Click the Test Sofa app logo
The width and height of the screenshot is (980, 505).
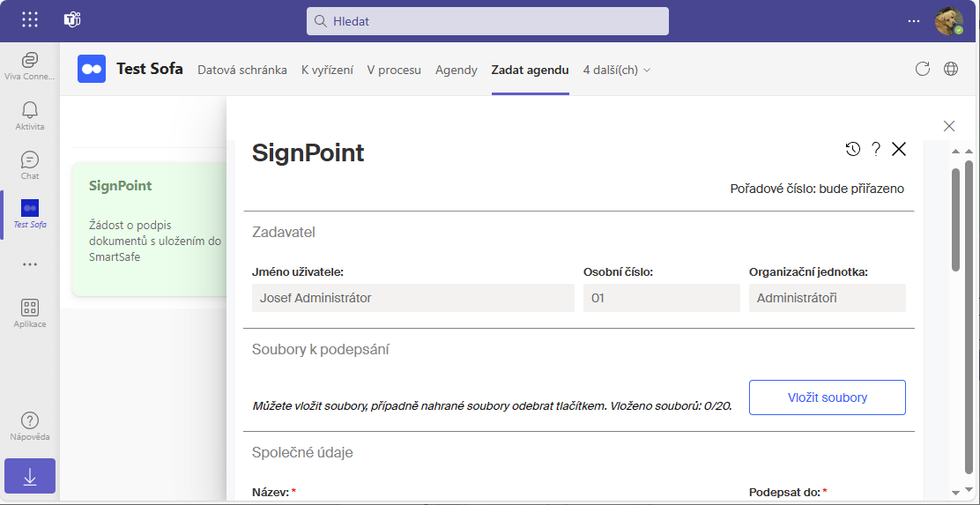pos(92,69)
